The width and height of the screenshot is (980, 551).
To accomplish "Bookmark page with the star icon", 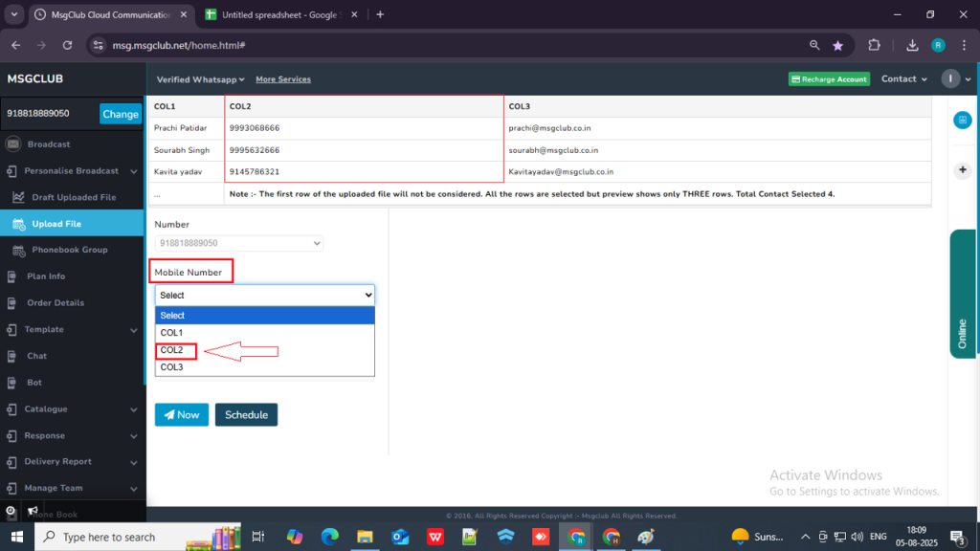I will (838, 45).
